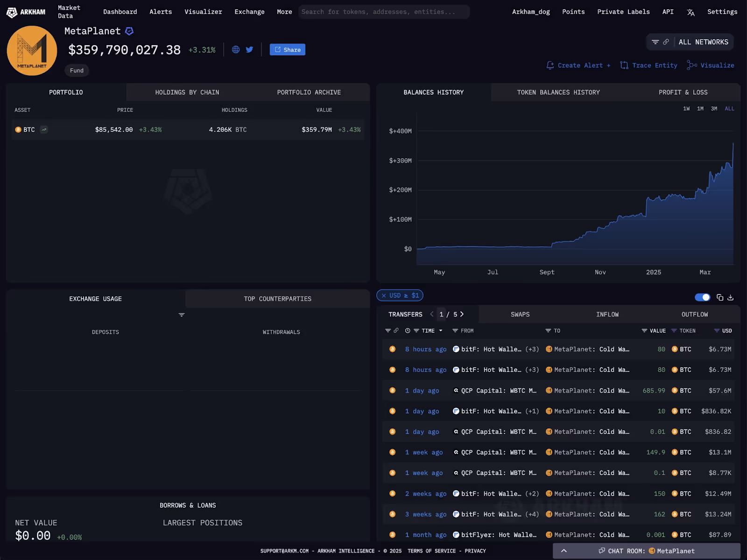The height and width of the screenshot is (560, 747).
Task: Open the Settings link
Action: (722, 12)
